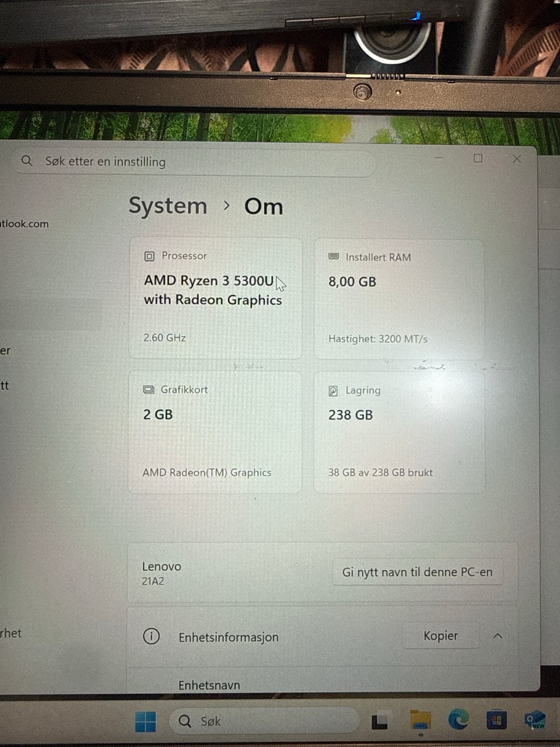The height and width of the screenshot is (747, 560).
Task: Select the Lenovo device name
Action: tap(162, 566)
